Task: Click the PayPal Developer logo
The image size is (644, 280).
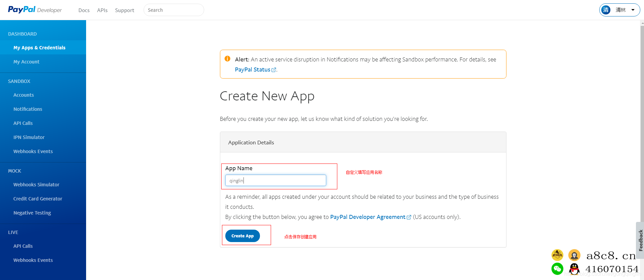Action: tap(35, 10)
